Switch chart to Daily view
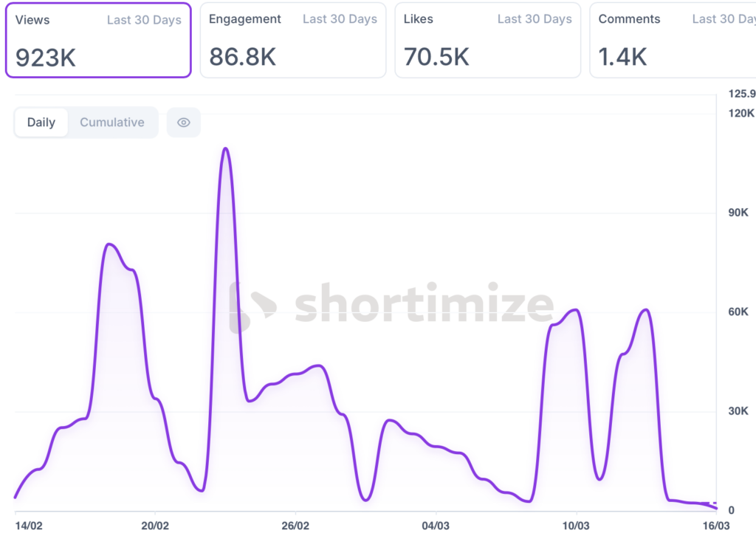The height and width of the screenshot is (536, 756). click(41, 123)
